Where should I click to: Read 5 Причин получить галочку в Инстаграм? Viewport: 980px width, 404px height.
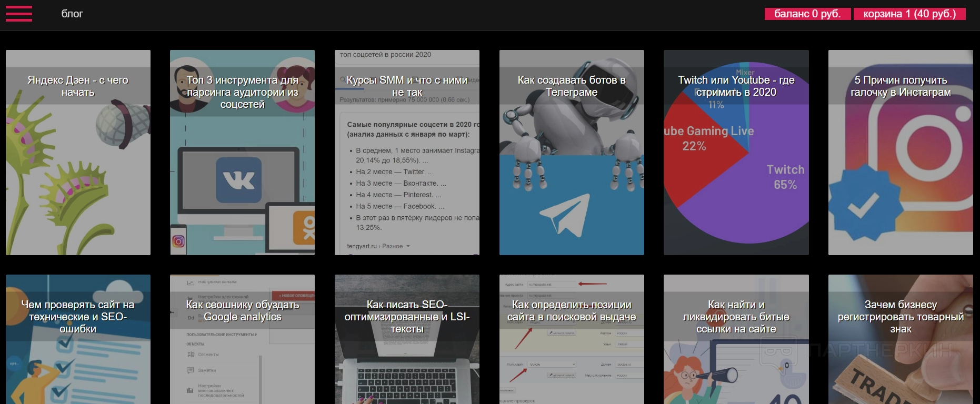click(901, 86)
